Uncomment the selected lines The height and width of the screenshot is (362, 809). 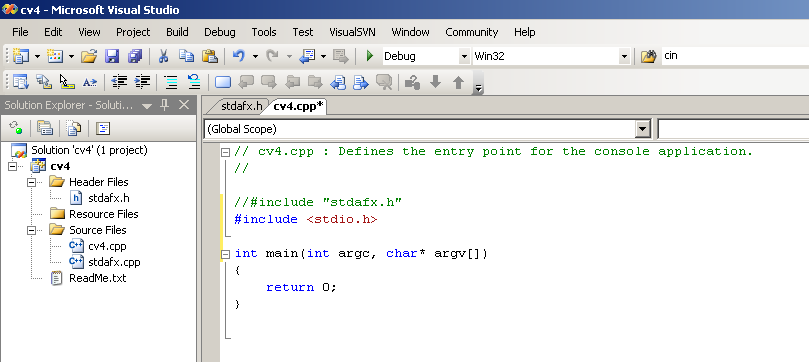194,82
